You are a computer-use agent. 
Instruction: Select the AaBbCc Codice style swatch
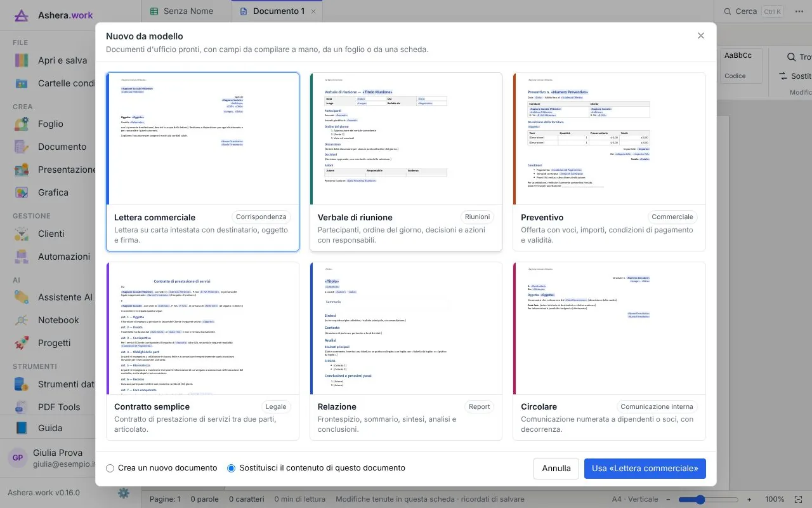click(x=742, y=65)
